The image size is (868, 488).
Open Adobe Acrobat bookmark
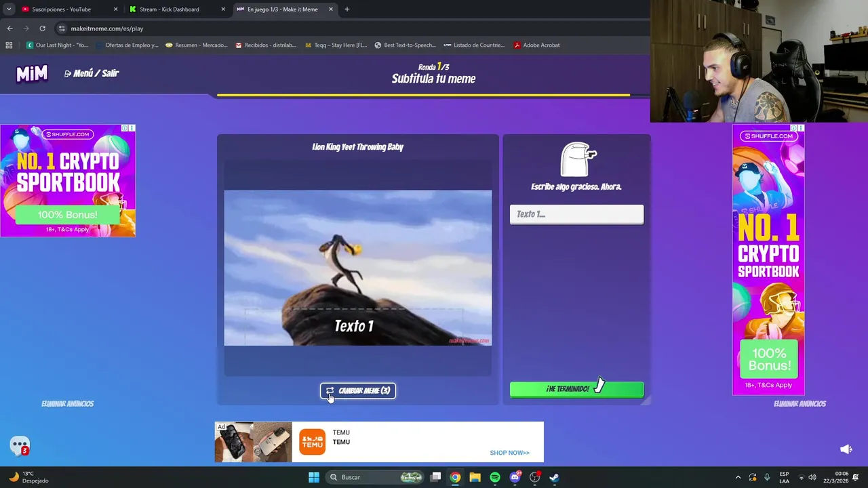click(538, 45)
